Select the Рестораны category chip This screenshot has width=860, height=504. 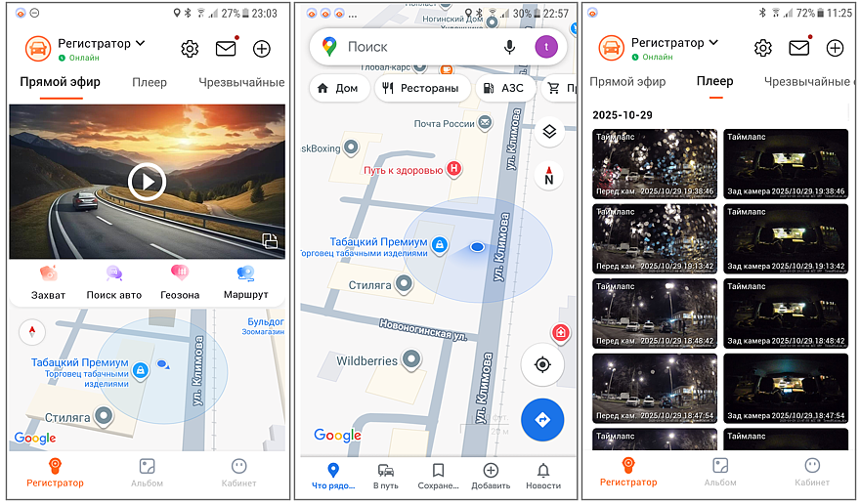tap(421, 88)
